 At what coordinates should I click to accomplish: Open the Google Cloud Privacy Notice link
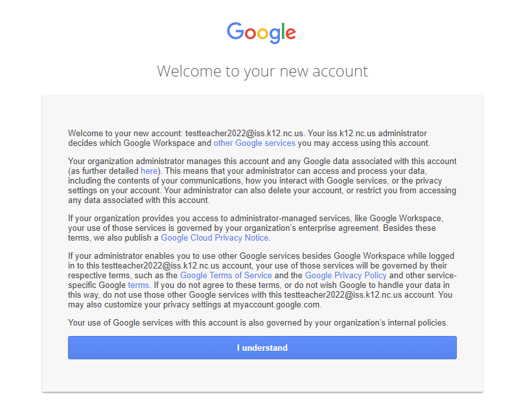coord(214,237)
